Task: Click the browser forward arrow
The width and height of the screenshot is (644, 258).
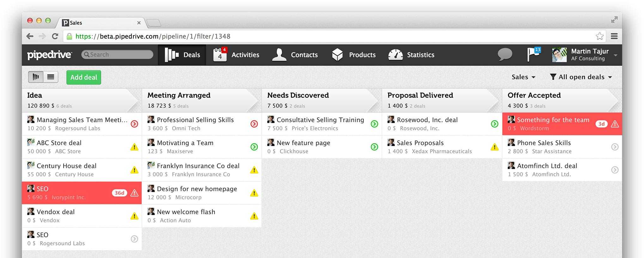Action: coord(42,36)
